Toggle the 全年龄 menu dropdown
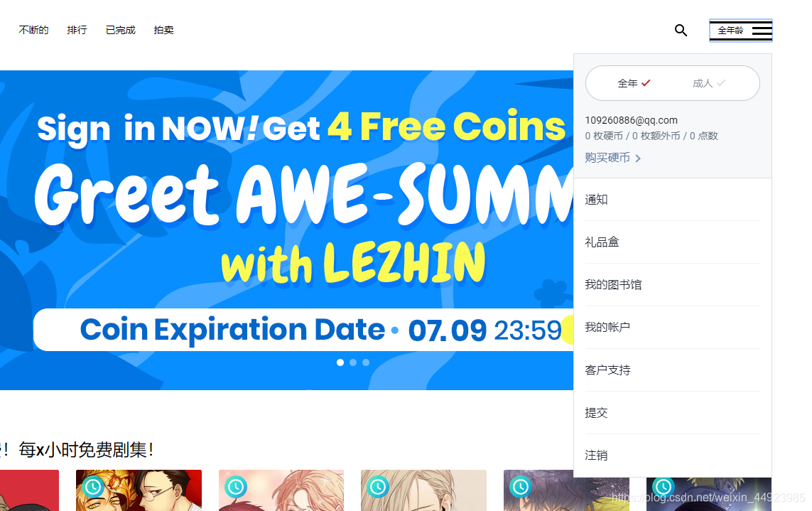This screenshot has height=511, width=812. (x=740, y=31)
